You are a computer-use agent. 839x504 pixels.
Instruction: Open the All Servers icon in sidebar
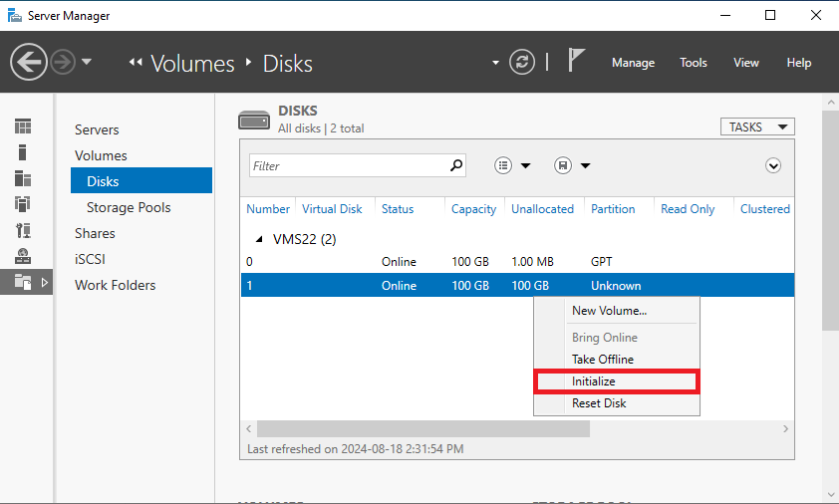(x=23, y=178)
